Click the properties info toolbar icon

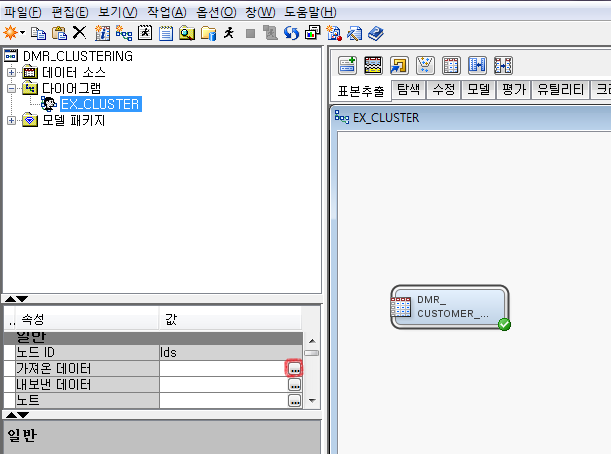click(x=102, y=33)
